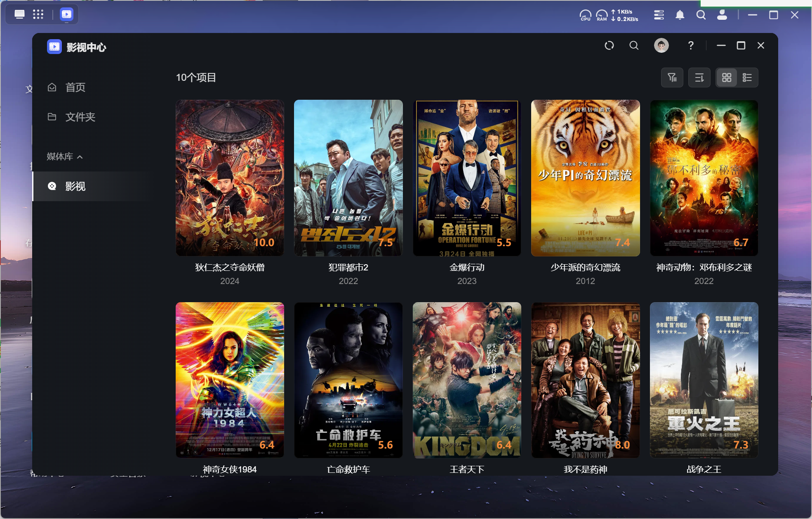This screenshot has height=519, width=812.
Task: Open the 神力女超人1984 poster
Action: 230,380
